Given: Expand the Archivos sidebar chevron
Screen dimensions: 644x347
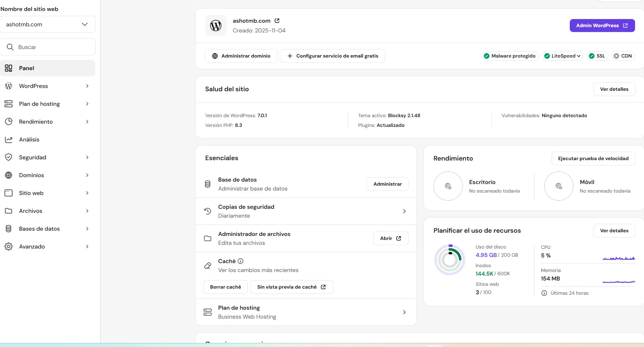Looking at the screenshot, I should 87,211.
